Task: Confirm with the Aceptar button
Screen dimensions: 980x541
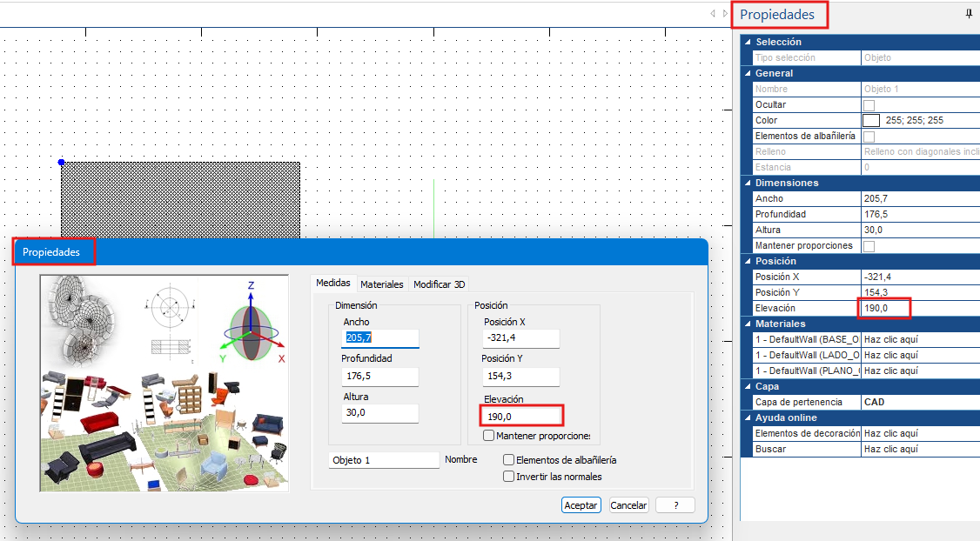Action: pos(581,505)
